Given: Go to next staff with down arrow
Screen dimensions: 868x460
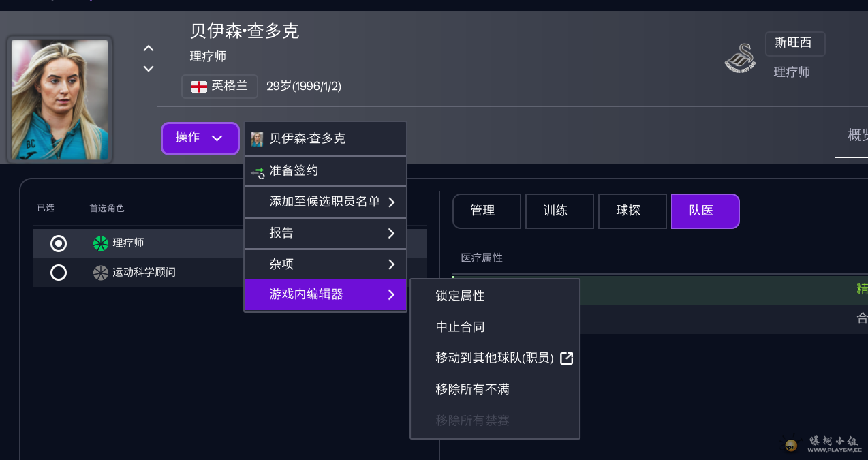Looking at the screenshot, I should click(x=149, y=69).
